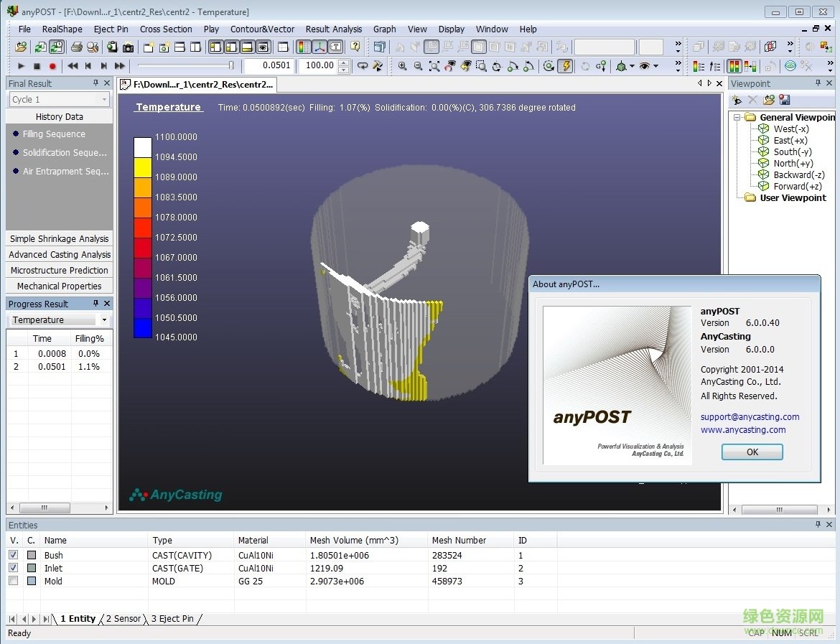This screenshot has height=644, width=840.
Task: Click the camera snapshot toolbar icon
Action: point(128,47)
